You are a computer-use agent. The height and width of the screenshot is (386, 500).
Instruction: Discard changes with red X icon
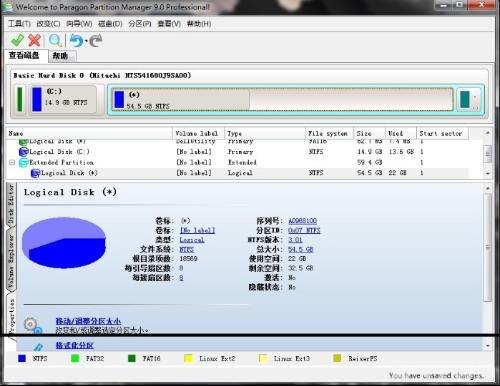click(35, 40)
